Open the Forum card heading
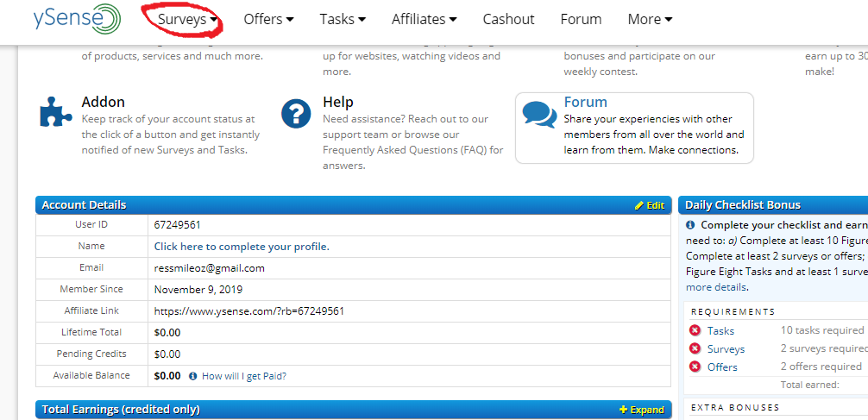 [586, 102]
